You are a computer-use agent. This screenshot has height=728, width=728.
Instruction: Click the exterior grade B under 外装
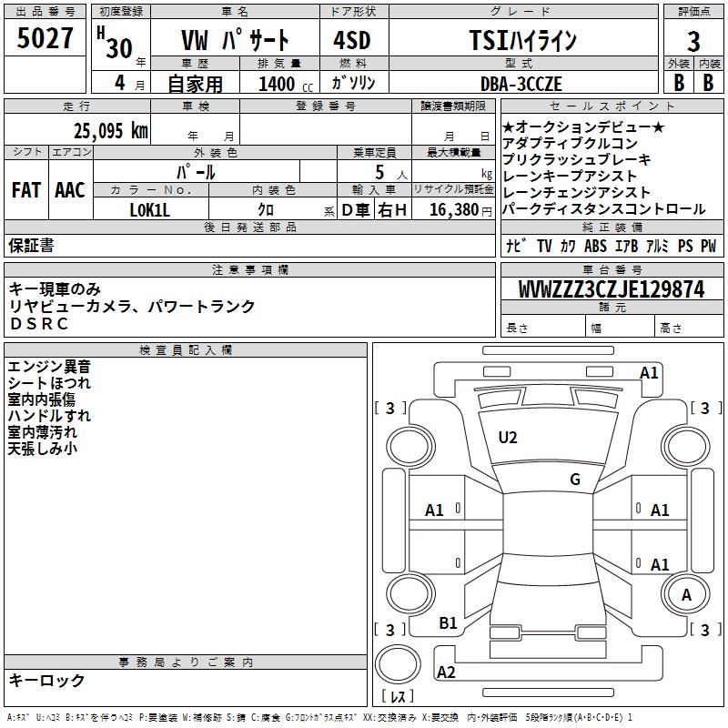pyautogui.click(x=679, y=83)
